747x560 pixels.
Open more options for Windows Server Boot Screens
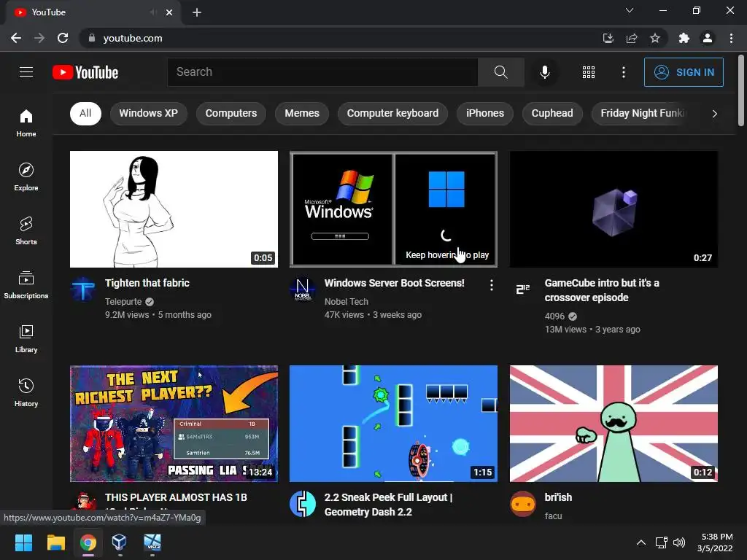(491, 285)
